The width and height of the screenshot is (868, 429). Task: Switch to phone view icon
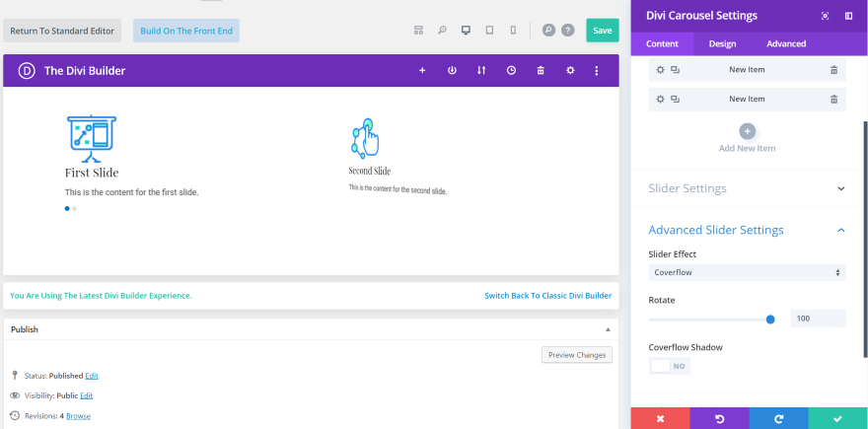(x=513, y=31)
